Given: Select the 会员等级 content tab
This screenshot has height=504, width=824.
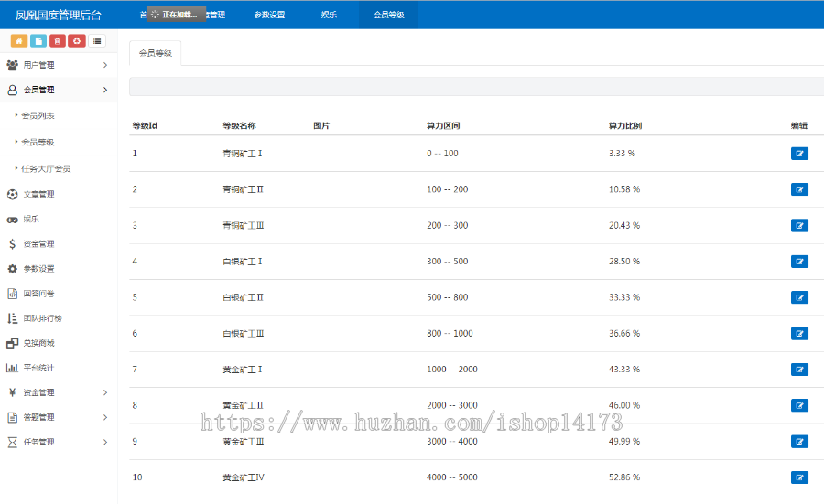Looking at the screenshot, I should pos(155,53).
